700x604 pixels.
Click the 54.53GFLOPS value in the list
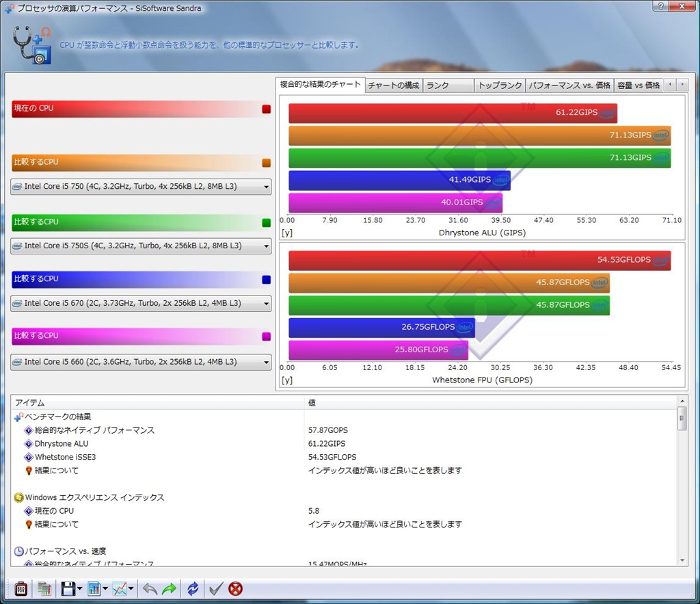click(332, 457)
